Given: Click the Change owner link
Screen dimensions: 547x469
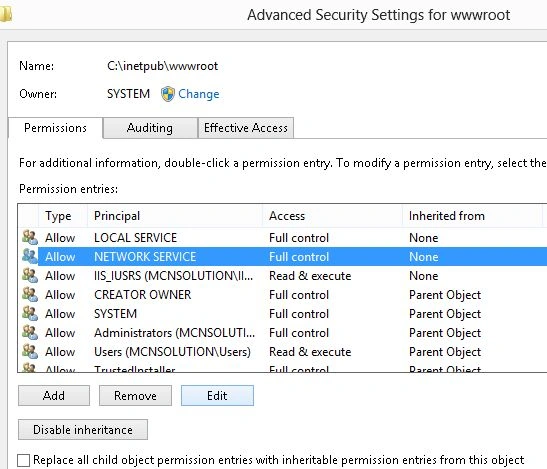Looking at the screenshot, I should pyautogui.click(x=198, y=94).
